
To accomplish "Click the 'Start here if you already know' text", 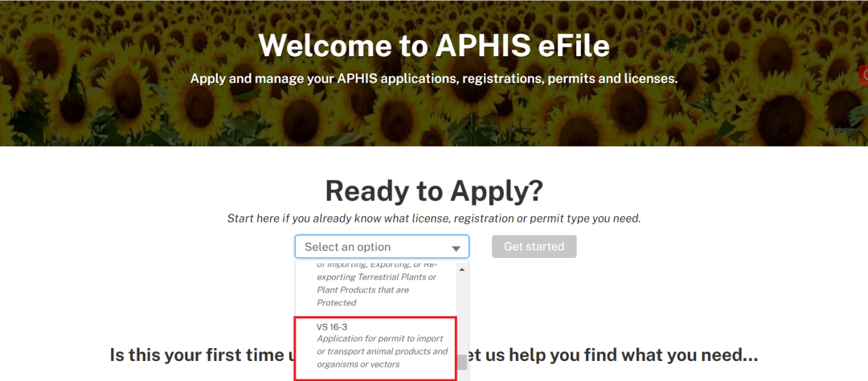I will [x=434, y=218].
